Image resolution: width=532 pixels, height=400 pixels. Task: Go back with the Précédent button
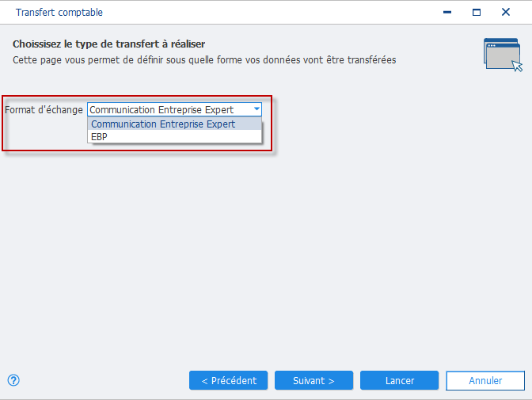click(x=228, y=380)
